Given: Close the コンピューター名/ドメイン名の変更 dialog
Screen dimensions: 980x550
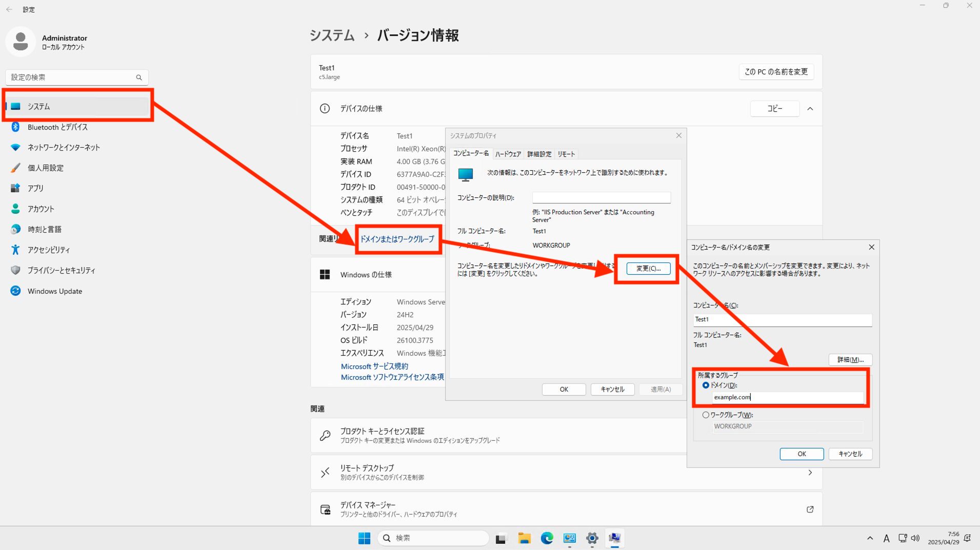Looking at the screenshot, I should [871, 247].
